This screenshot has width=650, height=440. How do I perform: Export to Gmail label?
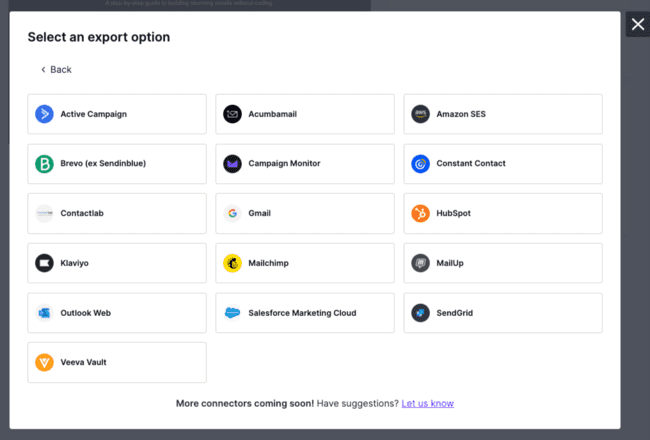click(x=260, y=213)
